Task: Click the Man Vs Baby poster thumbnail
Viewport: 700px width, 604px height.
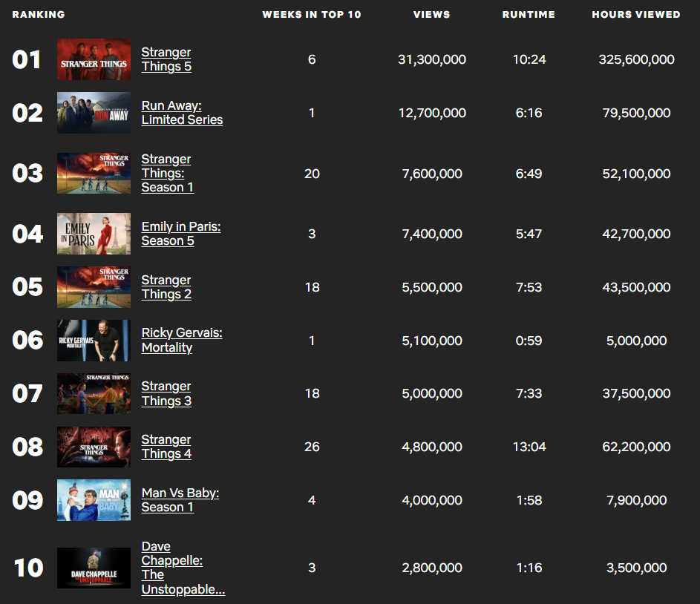Action: 94,500
